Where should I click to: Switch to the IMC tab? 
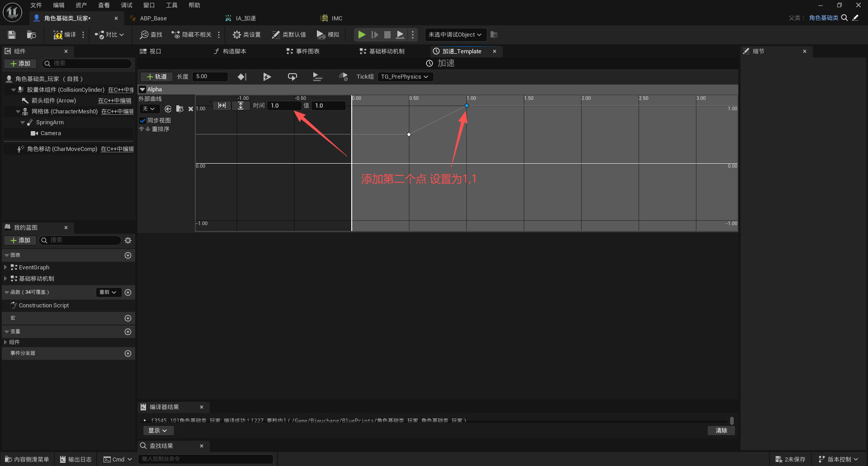(337, 19)
